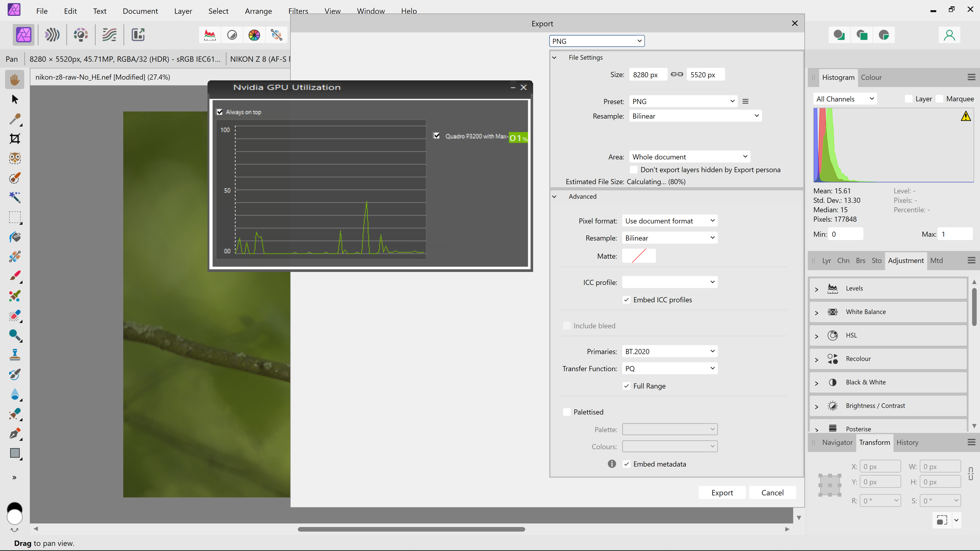This screenshot has width=980, height=551.
Task: Select the Crop tool
Action: (x=15, y=139)
